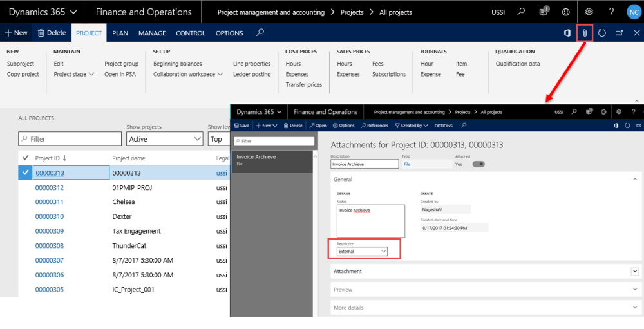Click Open in Attachments toolbar
Screen dimensions: 644x329
click(x=318, y=126)
